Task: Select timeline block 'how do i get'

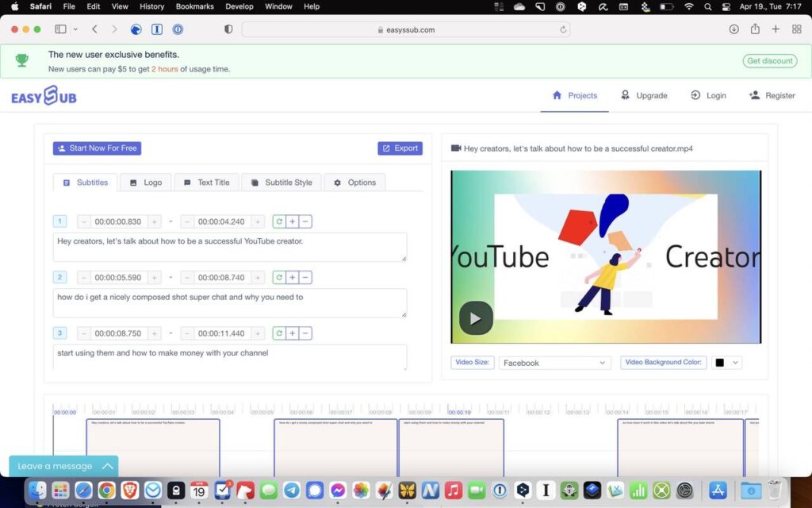Action: (335, 448)
